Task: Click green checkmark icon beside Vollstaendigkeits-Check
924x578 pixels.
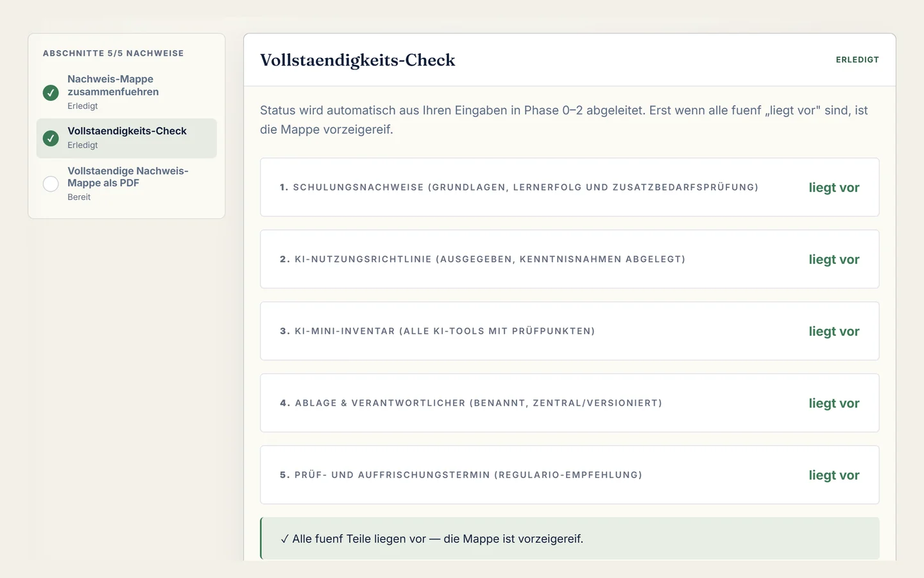Action: click(51, 138)
